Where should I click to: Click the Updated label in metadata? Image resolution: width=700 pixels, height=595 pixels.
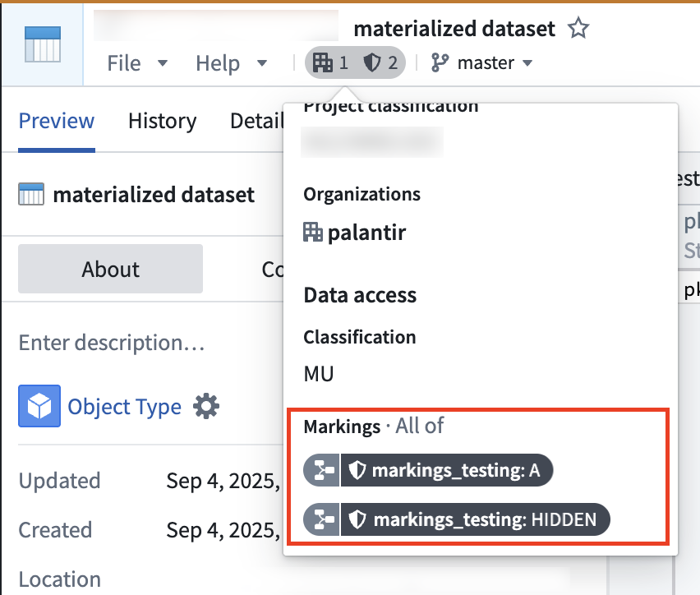coord(59,481)
